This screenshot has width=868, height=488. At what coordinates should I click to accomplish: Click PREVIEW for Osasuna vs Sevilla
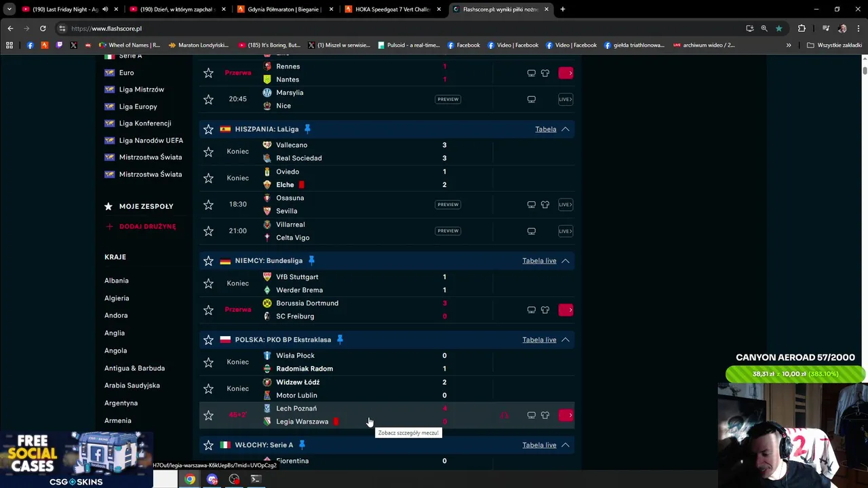pos(448,204)
